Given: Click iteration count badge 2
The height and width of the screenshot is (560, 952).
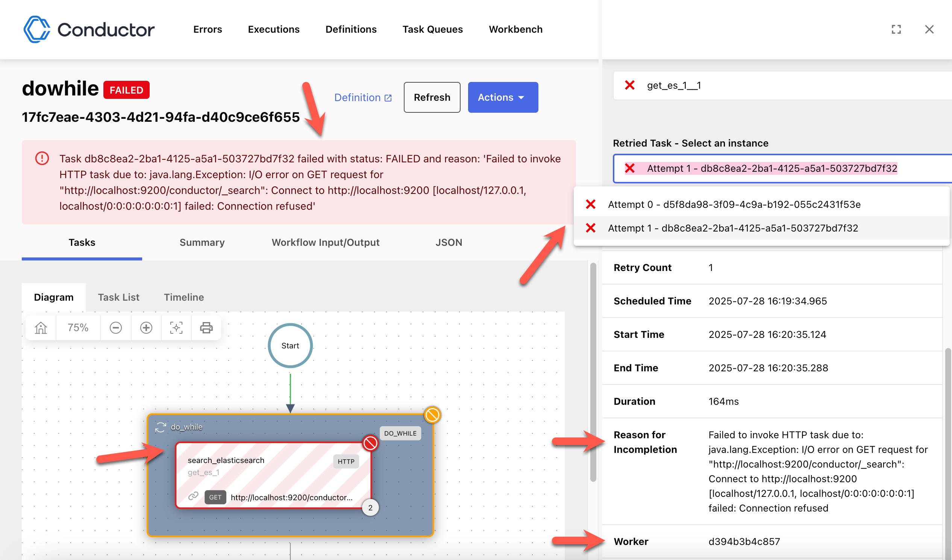Looking at the screenshot, I should click(370, 508).
